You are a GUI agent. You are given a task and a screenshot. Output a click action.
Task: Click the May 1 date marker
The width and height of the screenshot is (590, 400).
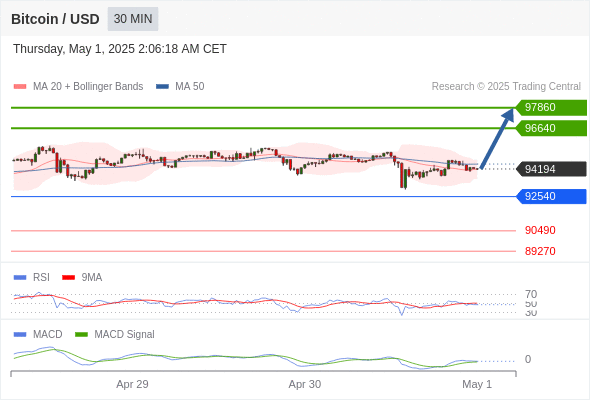pos(477,384)
